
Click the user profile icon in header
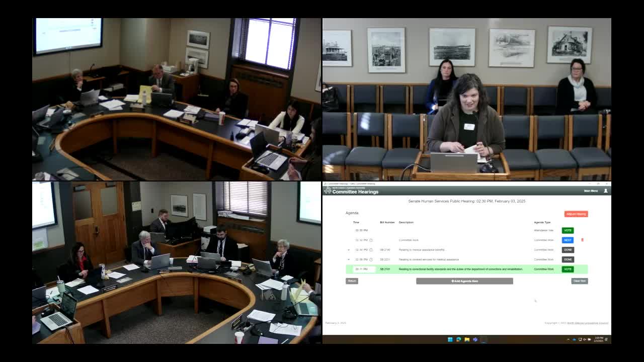[606, 191]
